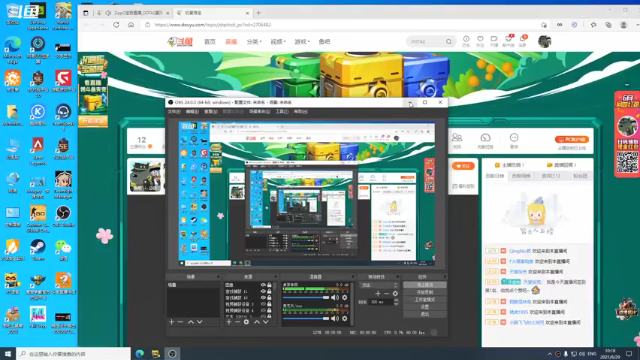Image resolution: width=640 pixels, height=360 pixels.
Task: Open 编辑 menu in OBS
Action: tap(192, 112)
